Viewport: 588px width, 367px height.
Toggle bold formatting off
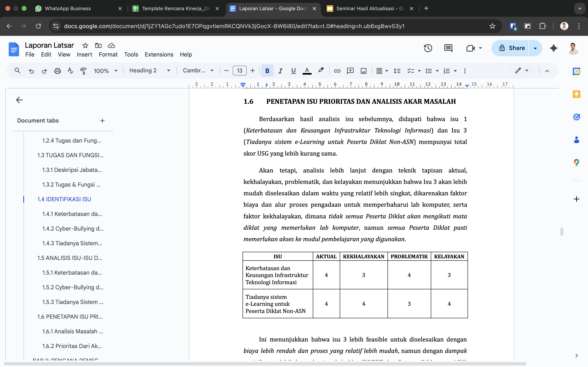pos(267,71)
